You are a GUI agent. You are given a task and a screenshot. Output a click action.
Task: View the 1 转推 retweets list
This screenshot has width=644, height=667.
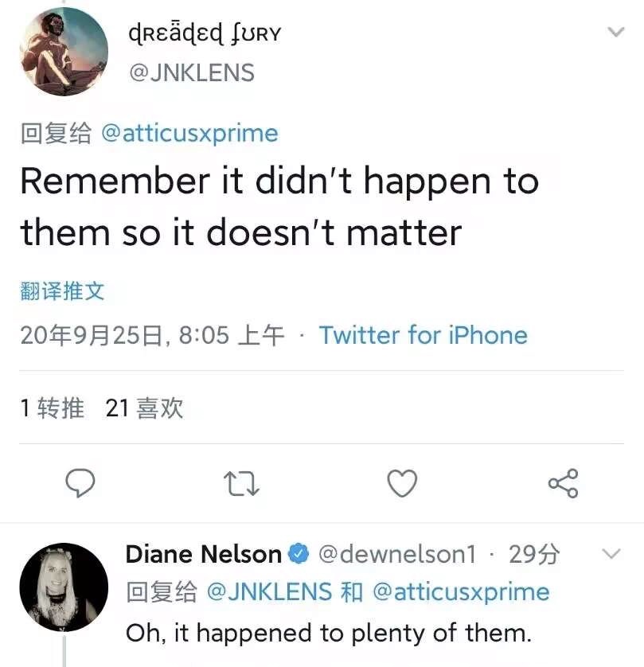(x=52, y=408)
